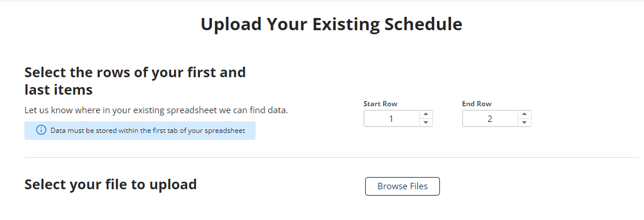Image resolution: width=644 pixels, height=220 pixels.
Task: Click the 'Select the rows of your first' heading
Action: click(135, 73)
